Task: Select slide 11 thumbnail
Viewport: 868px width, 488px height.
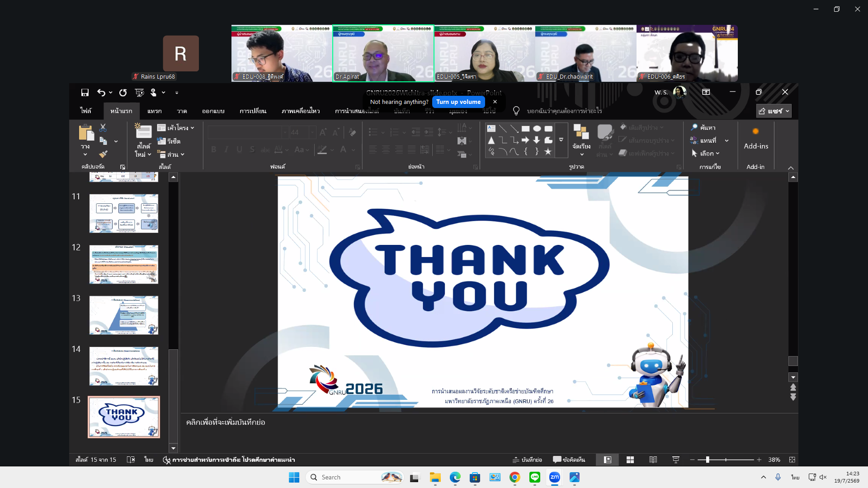Action: pyautogui.click(x=124, y=214)
